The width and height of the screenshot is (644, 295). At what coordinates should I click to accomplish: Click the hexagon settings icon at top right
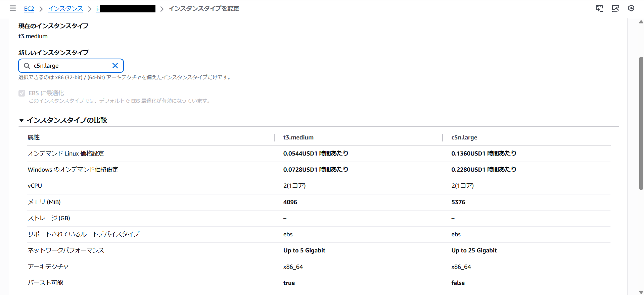pos(631,8)
